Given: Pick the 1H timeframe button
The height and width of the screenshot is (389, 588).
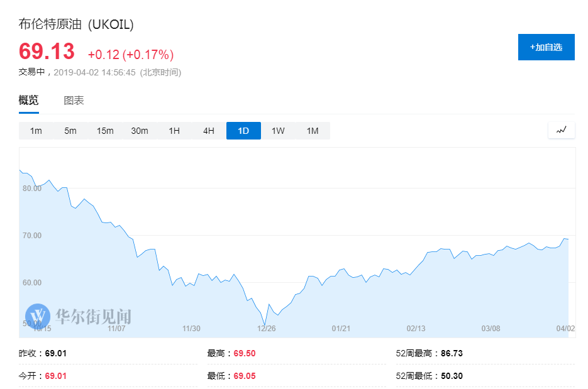Looking at the screenshot, I should click(x=174, y=131).
